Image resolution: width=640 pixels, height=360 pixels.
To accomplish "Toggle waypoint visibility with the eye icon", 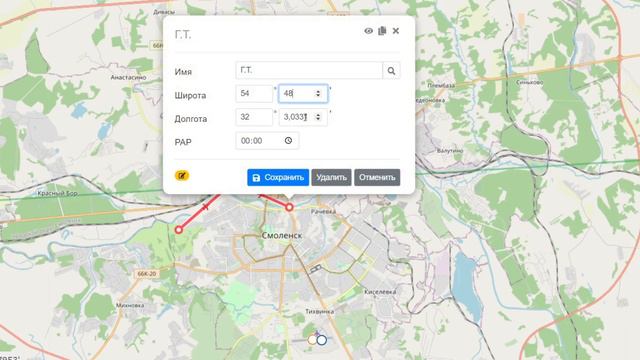I will click(x=369, y=31).
